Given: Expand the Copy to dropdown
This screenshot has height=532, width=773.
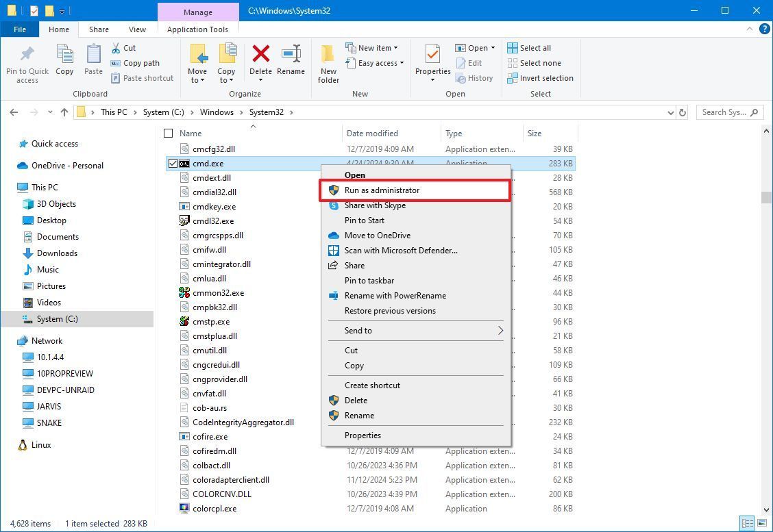Looking at the screenshot, I should pyautogui.click(x=227, y=62).
